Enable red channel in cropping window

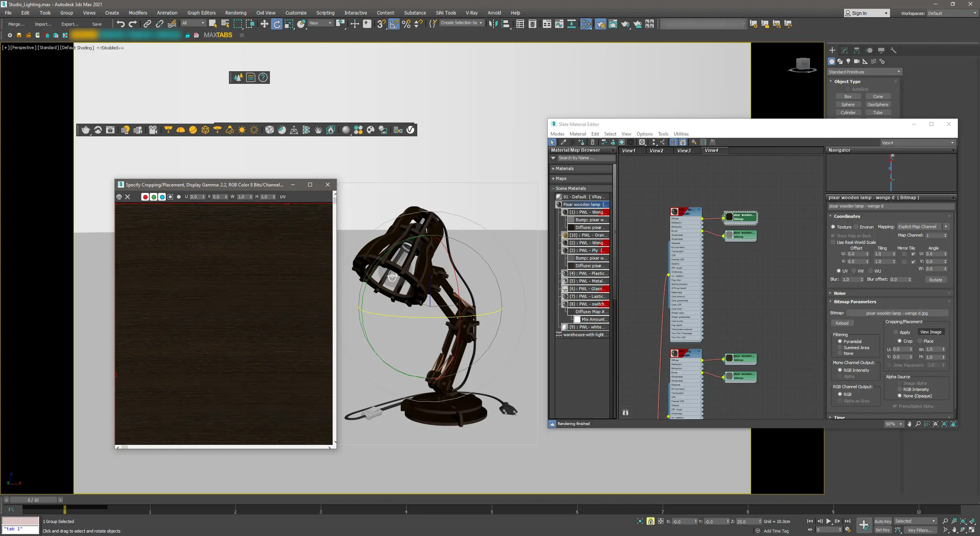tap(145, 197)
